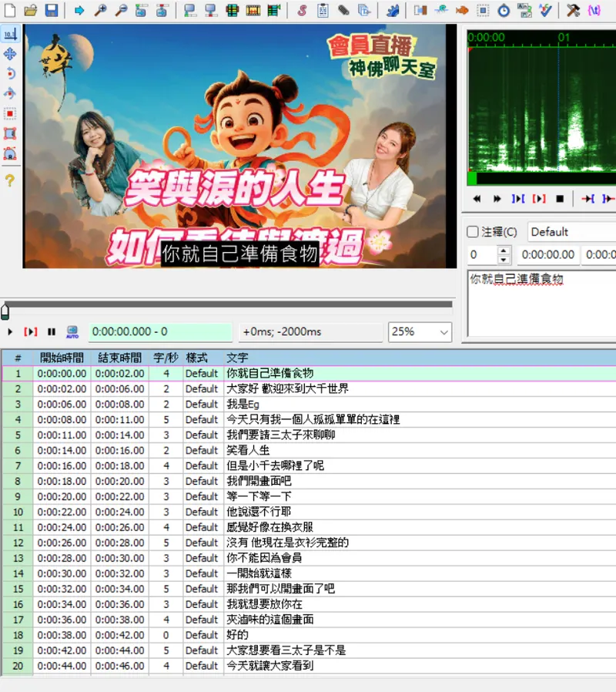
Task: Play the video
Action: click(10, 332)
